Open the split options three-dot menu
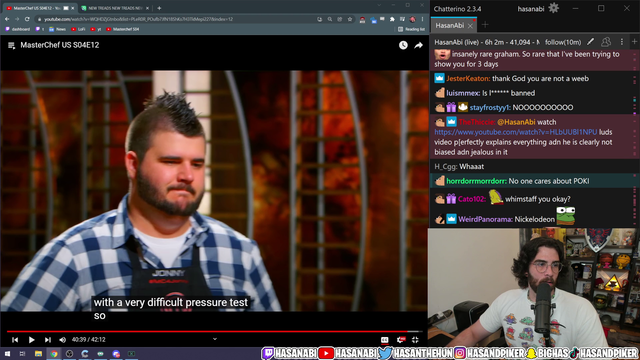Screen dimensions: 640x360 tap(622, 42)
